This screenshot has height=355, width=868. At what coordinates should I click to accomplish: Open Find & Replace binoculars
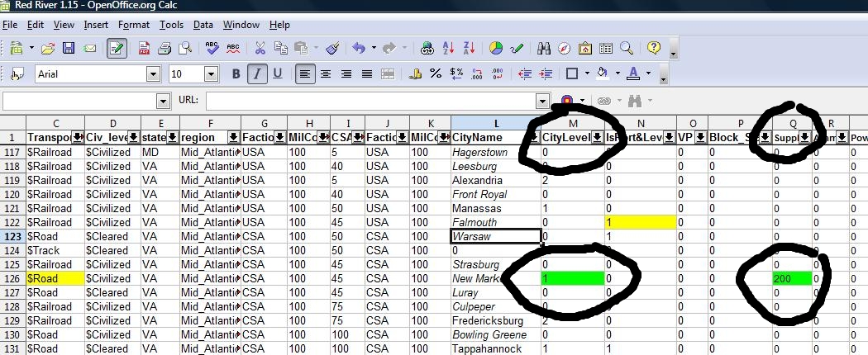544,48
